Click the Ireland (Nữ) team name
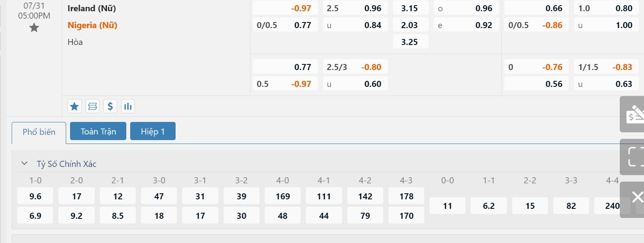The width and height of the screenshot is (644, 243). click(92, 8)
